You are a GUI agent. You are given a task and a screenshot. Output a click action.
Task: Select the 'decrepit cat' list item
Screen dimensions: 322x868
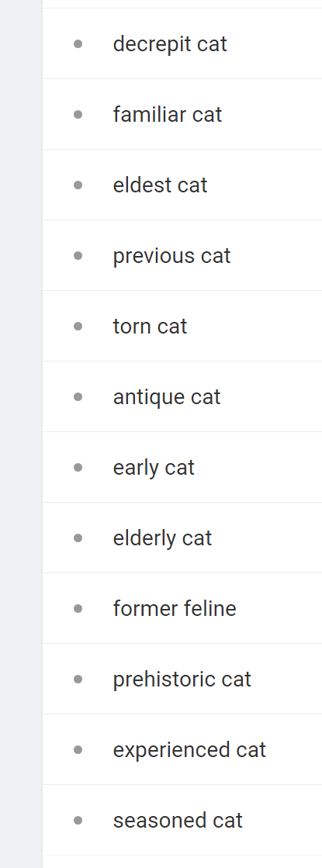click(x=182, y=43)
